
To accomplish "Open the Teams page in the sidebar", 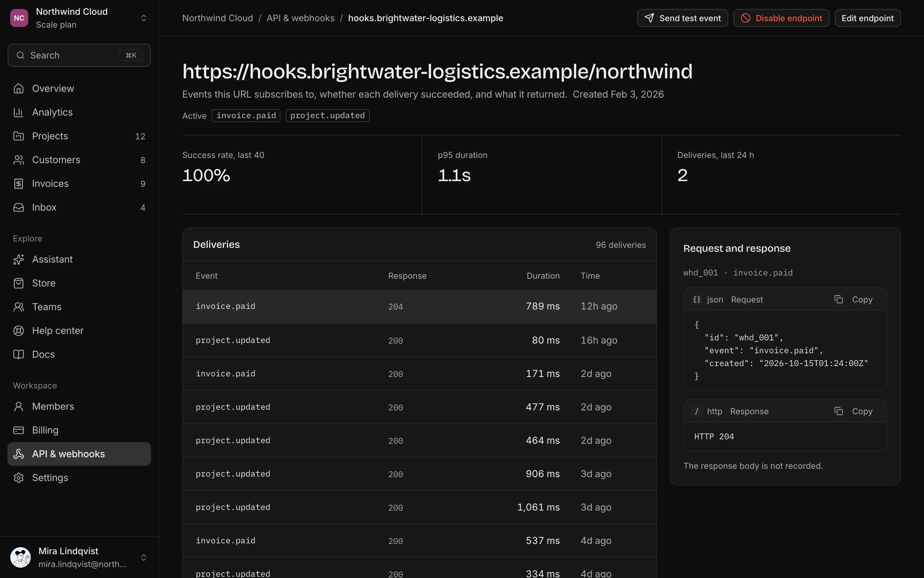I will click(79, 307).
